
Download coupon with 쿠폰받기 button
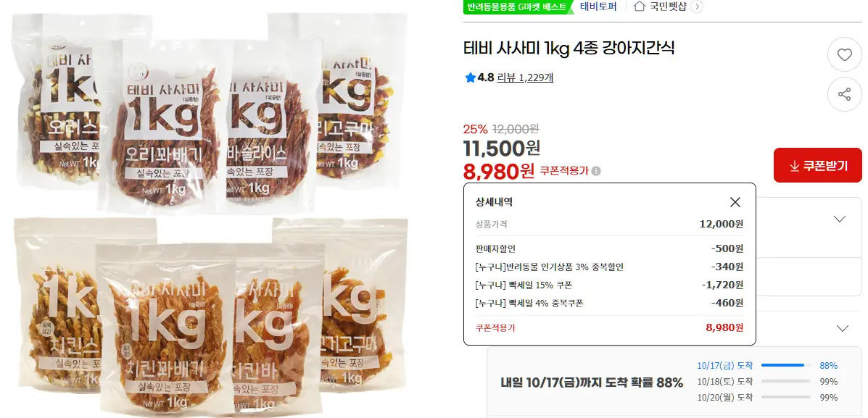818,165
